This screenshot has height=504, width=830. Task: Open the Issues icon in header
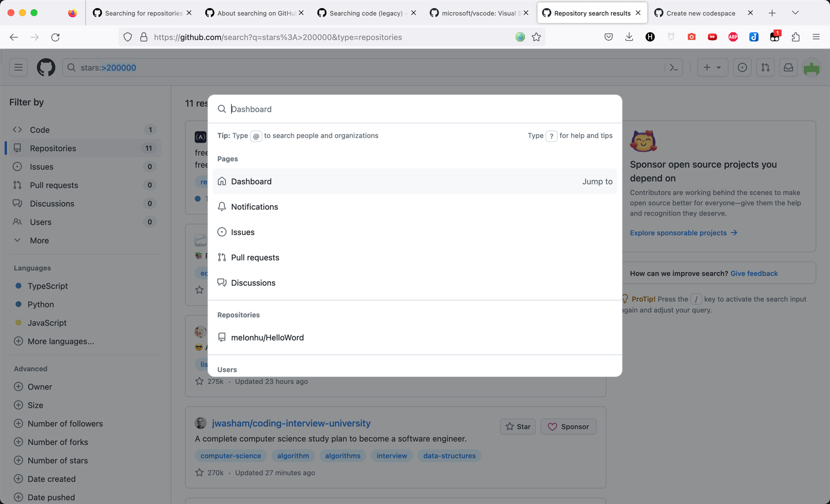click(742, 67)
